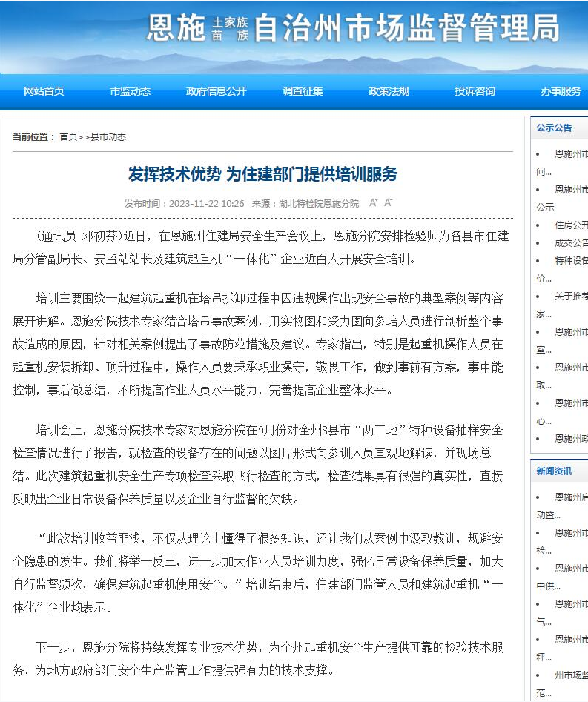This screenshot has height=702, width=588.
Task: Click the 县市动态 breadcrumb link
Action: click(108, 137)
